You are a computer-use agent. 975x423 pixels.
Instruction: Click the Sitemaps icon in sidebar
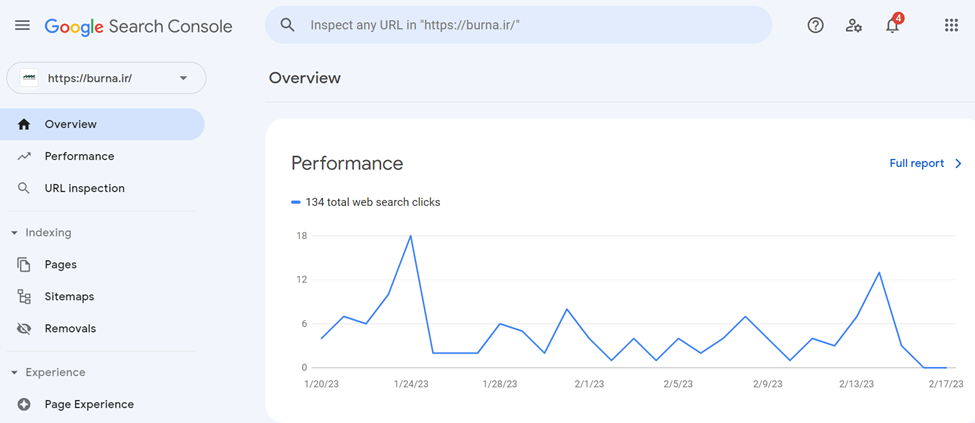tap(24, 297)
